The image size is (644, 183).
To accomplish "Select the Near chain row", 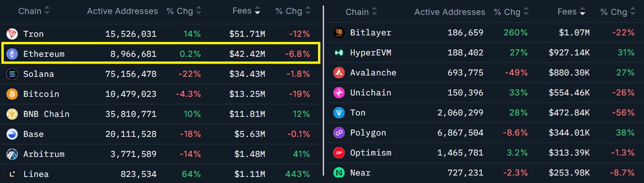I will (x=485, y=173).
